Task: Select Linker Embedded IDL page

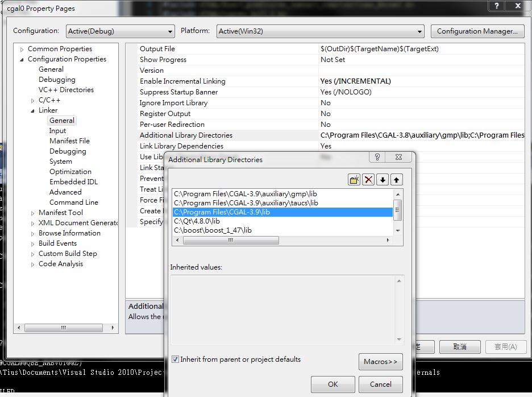Action: pyautogui.click(x=74, y=181)
